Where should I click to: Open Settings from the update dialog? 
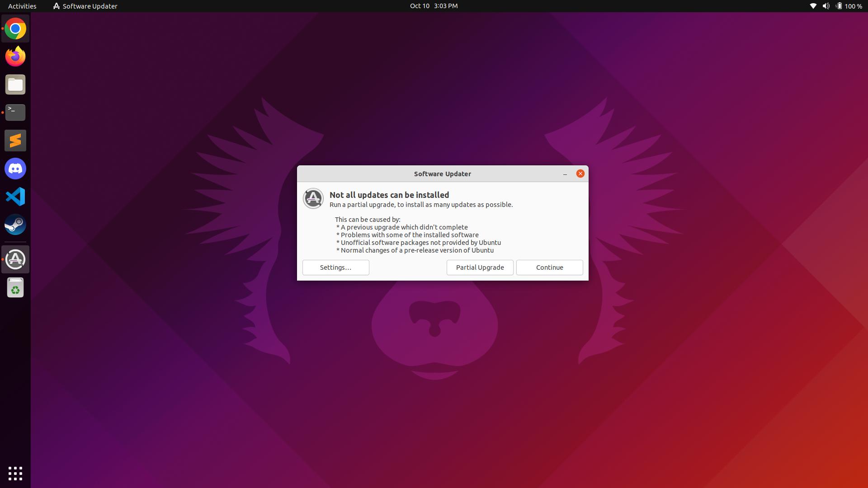335,267
